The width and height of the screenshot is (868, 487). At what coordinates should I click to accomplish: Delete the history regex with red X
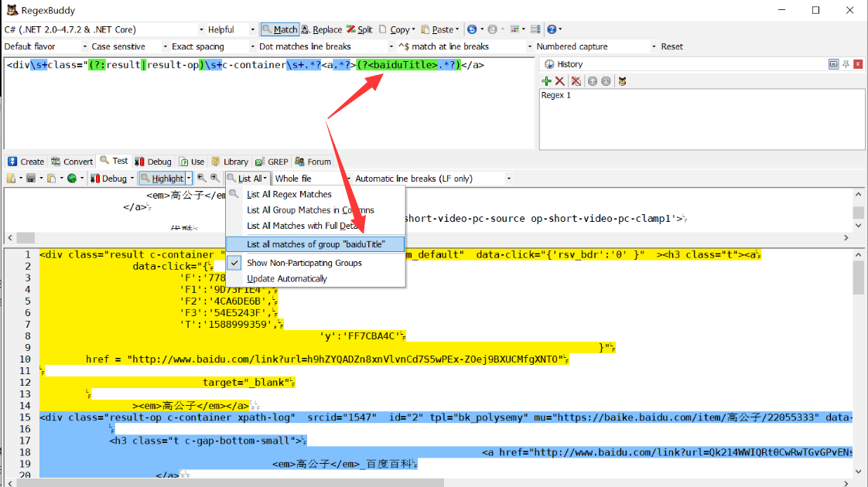point(559,81)
